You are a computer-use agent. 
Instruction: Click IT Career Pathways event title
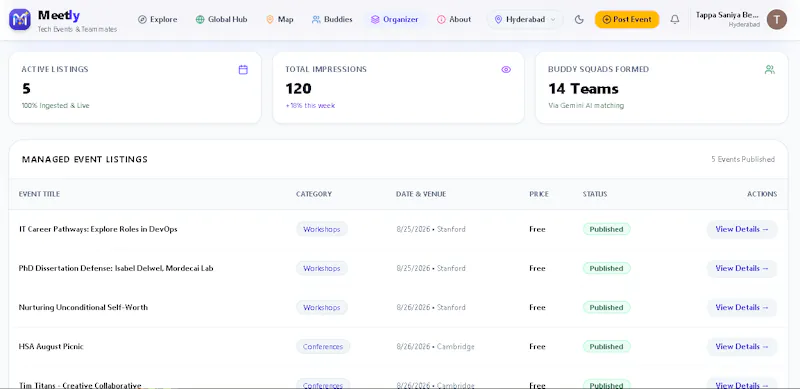pos(98,229)
